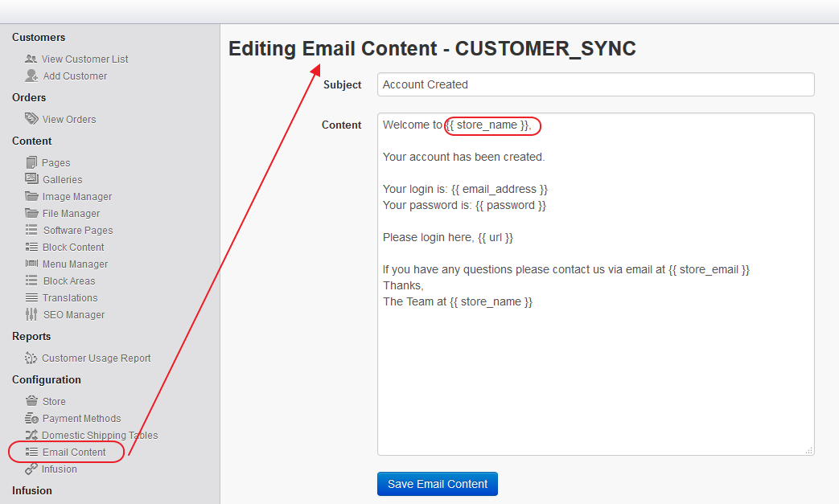The image size is (839, 504).
Task: Click the Software Pages list icon
Action: click(31, 230)
